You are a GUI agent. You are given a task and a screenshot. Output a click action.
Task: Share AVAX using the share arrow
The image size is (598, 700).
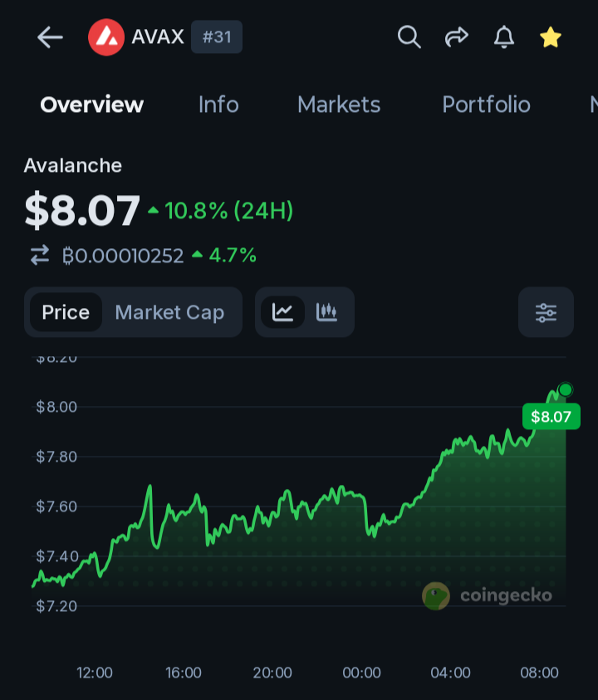click(457, 37)
